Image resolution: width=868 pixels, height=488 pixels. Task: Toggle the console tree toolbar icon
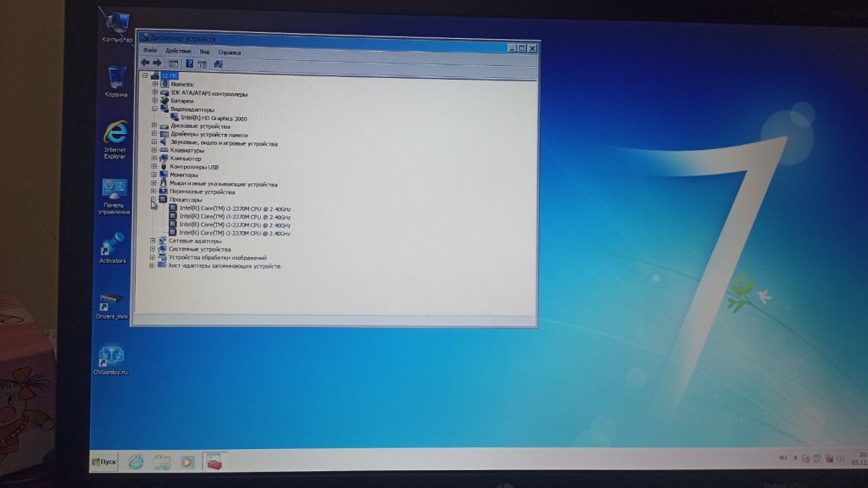click(x=173, y=64)
